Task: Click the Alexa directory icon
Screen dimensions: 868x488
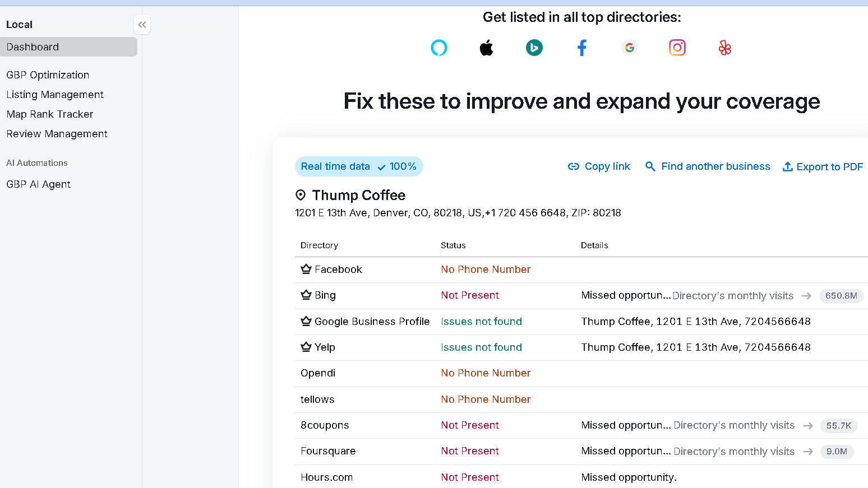Action: pyautogui.click(x=438, y=48)
